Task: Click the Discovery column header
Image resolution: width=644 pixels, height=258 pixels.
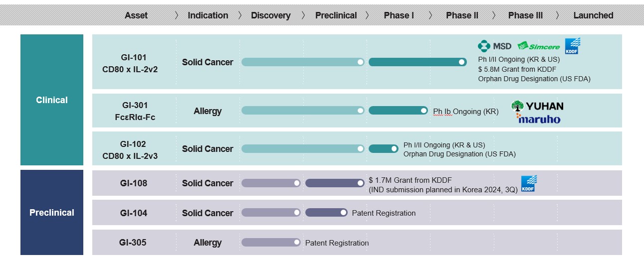Action: (270, 15)
